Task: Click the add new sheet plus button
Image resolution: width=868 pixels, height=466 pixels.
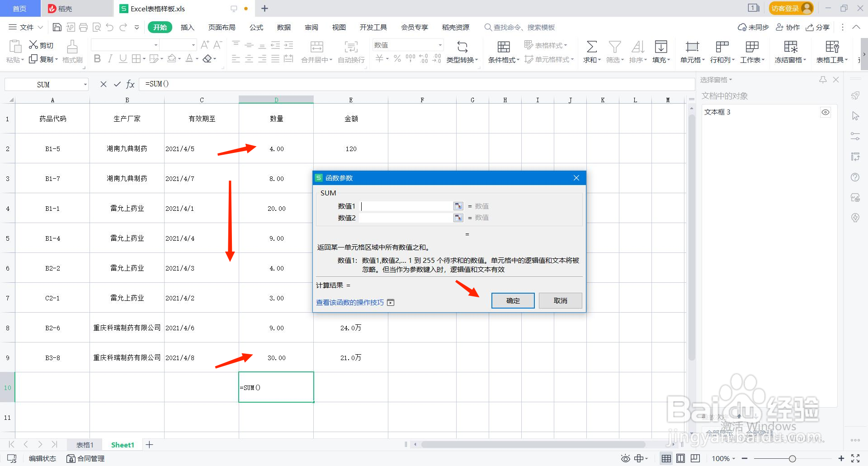Action: point(149,445)
